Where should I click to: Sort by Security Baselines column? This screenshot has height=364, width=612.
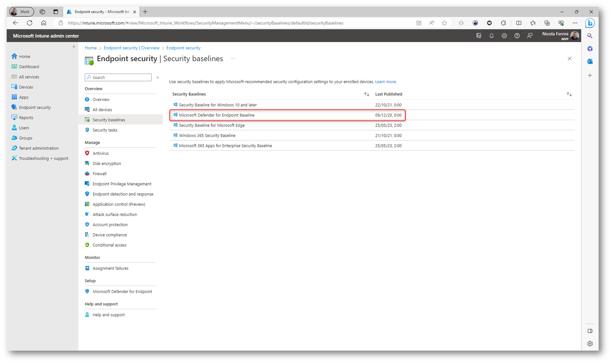366,94
